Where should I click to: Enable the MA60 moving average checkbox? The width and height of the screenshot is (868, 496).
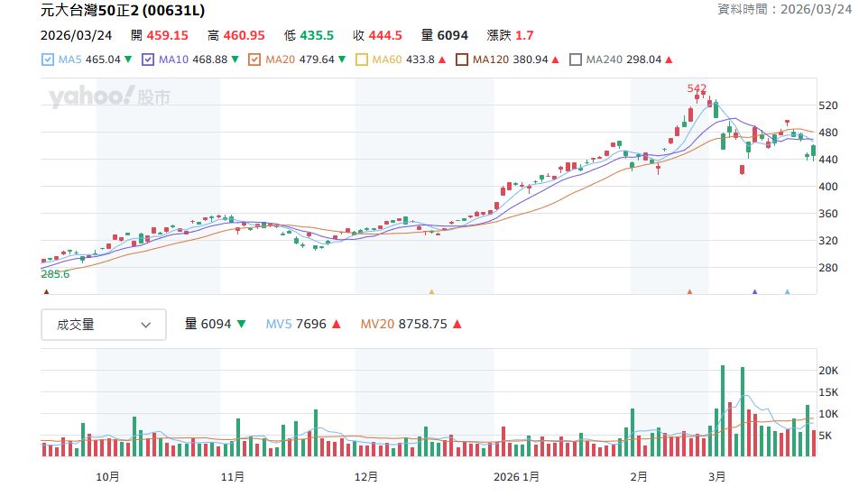tap(361, 60)
